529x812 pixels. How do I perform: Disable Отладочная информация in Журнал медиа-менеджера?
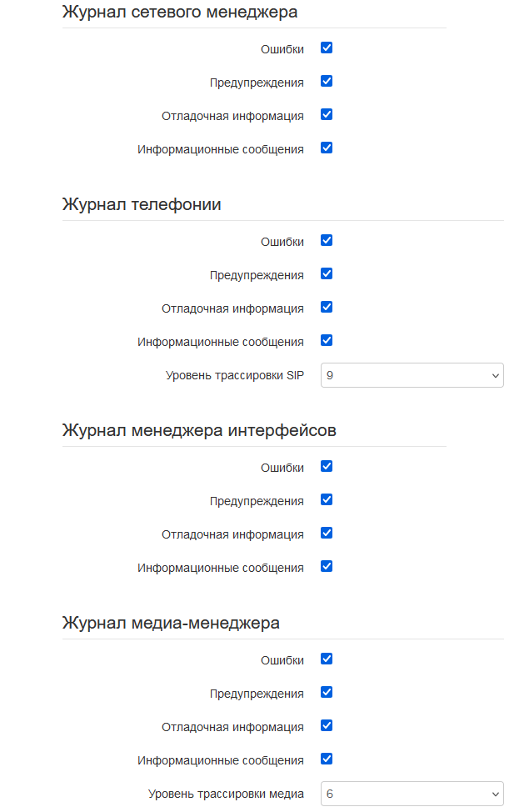tap(327, 725)
